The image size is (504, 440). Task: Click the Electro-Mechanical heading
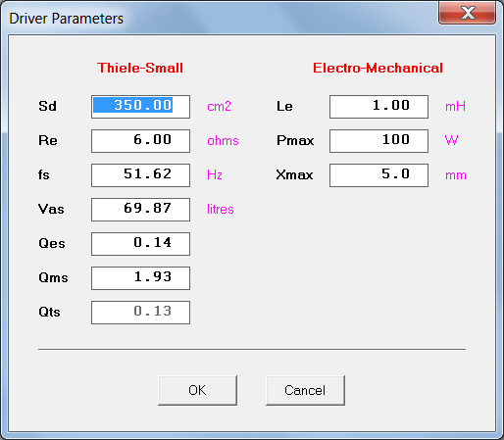[x=378, y=68]
